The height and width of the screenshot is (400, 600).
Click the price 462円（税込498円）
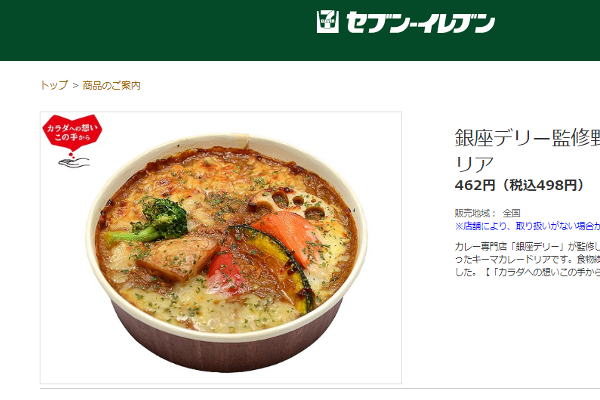(x=520, y=185)
